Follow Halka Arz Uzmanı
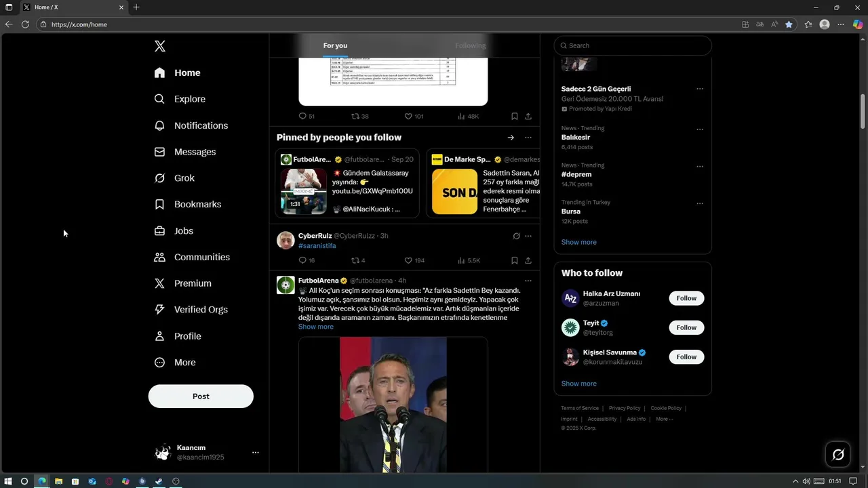868x488 pixels. tap(686, 298)
